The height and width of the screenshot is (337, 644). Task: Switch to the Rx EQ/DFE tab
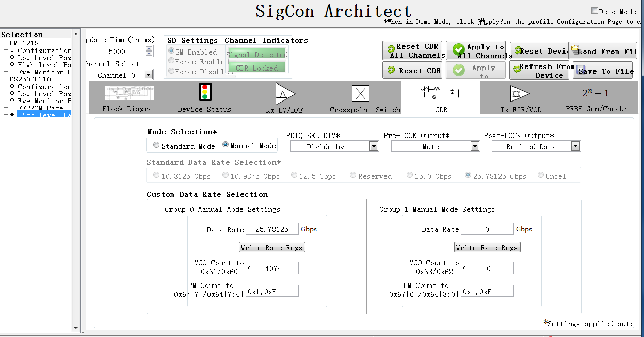pos(284,98)
